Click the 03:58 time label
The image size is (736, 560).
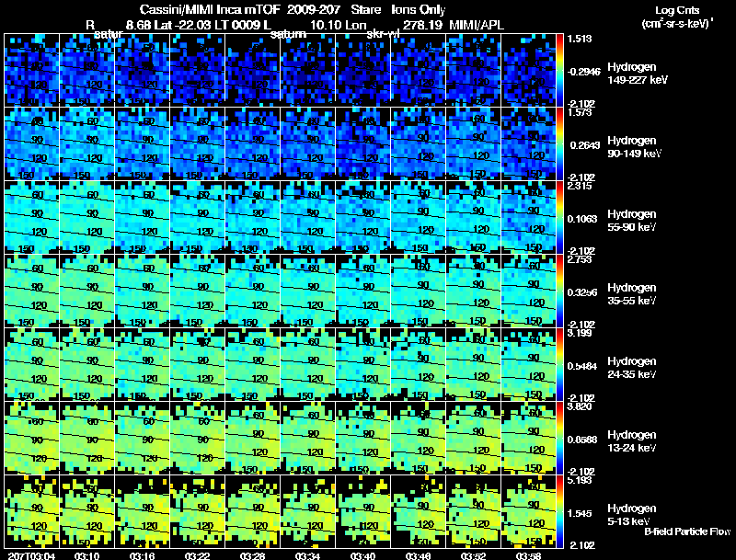click(528, 556)
